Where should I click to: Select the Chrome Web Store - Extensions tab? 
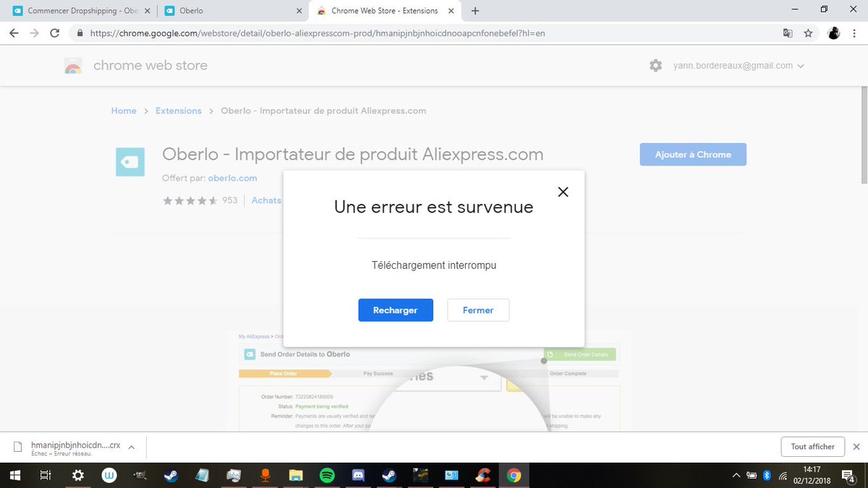(383, 11)
